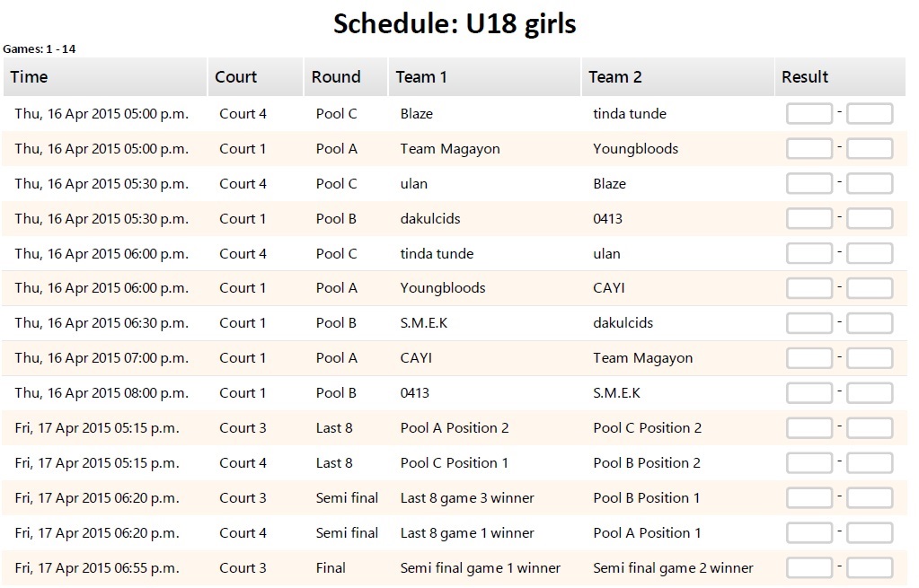Click right score box for Team Magayon vs Youngbloods
The image size is (919, 588).
coord(870,149)
